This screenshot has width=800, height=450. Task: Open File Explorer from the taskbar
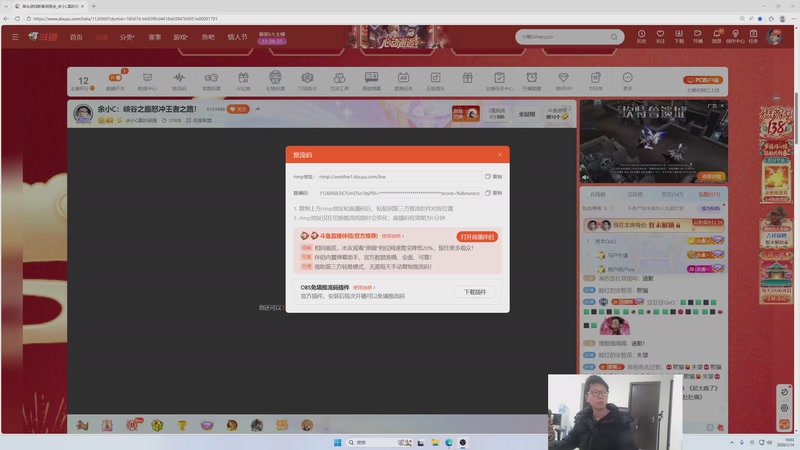pyautogui.click(x=435, y=442)
